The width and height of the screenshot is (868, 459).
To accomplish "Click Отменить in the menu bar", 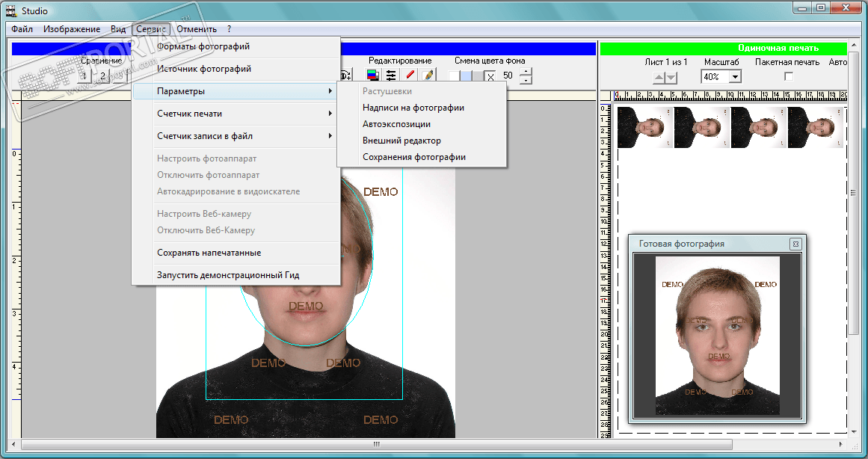I will (x=197, y=29).
